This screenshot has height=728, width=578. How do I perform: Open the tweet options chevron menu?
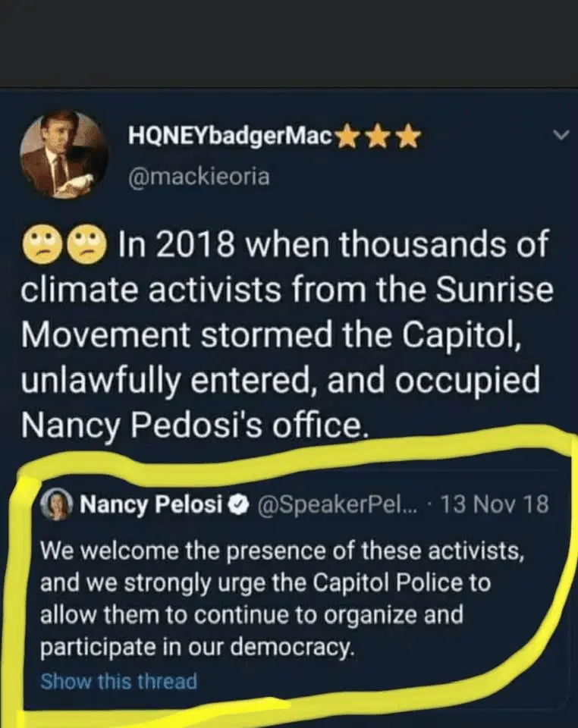[561, 136]
